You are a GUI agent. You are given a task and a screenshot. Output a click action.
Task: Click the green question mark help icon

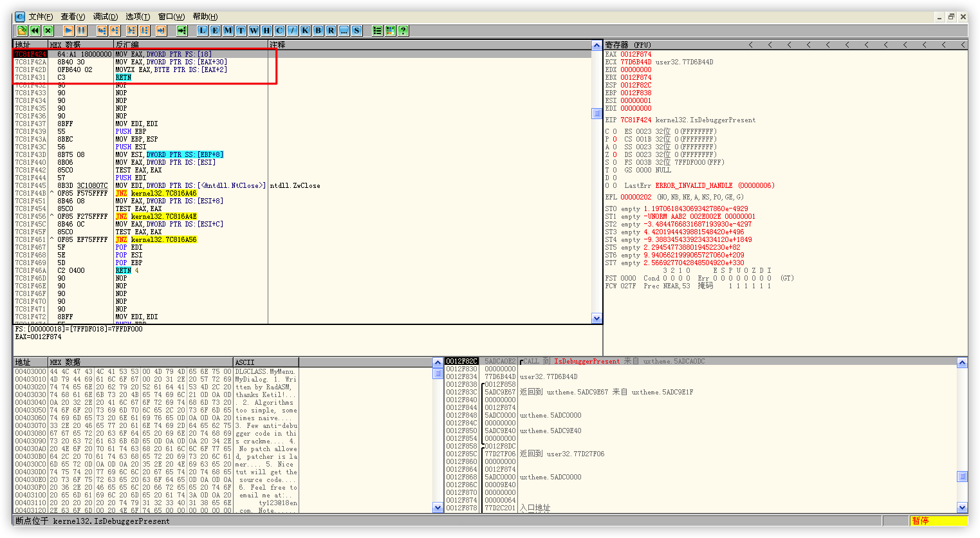(403, 30)
